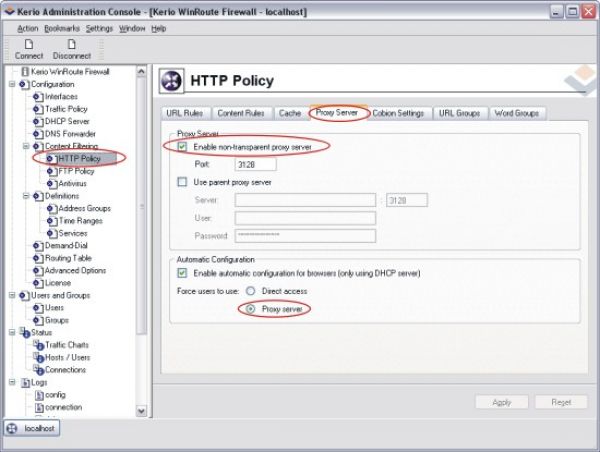Open the Settings menu
Image resolution: width=600 pixels, height=452 pixels.
click(99, 28)
